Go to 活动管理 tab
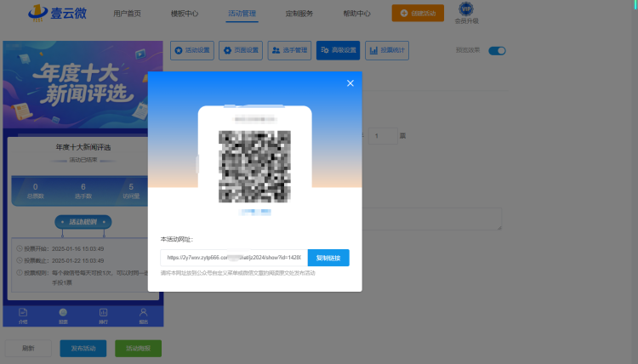 pyautogui.click(x=242, y=14)
